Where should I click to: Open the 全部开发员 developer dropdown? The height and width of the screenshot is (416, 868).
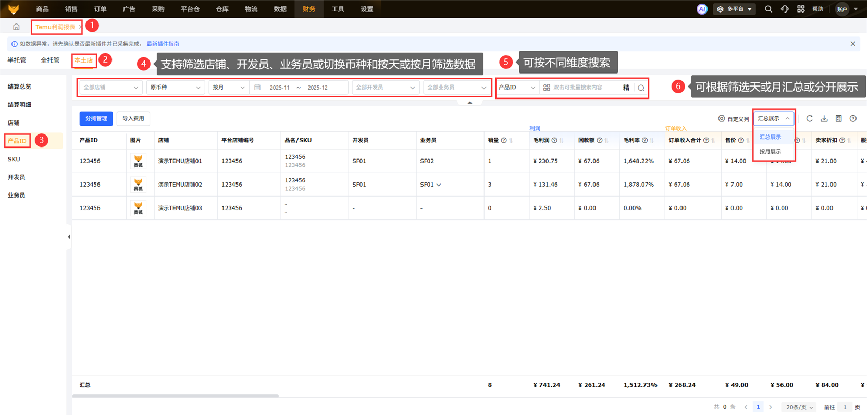tap(385, 88)
